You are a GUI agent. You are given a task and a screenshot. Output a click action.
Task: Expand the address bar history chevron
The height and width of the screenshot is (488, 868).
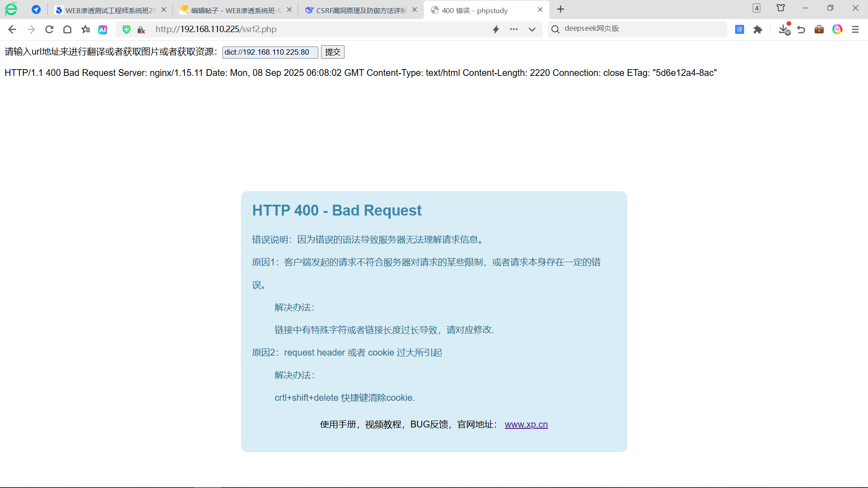click(532, 29)
